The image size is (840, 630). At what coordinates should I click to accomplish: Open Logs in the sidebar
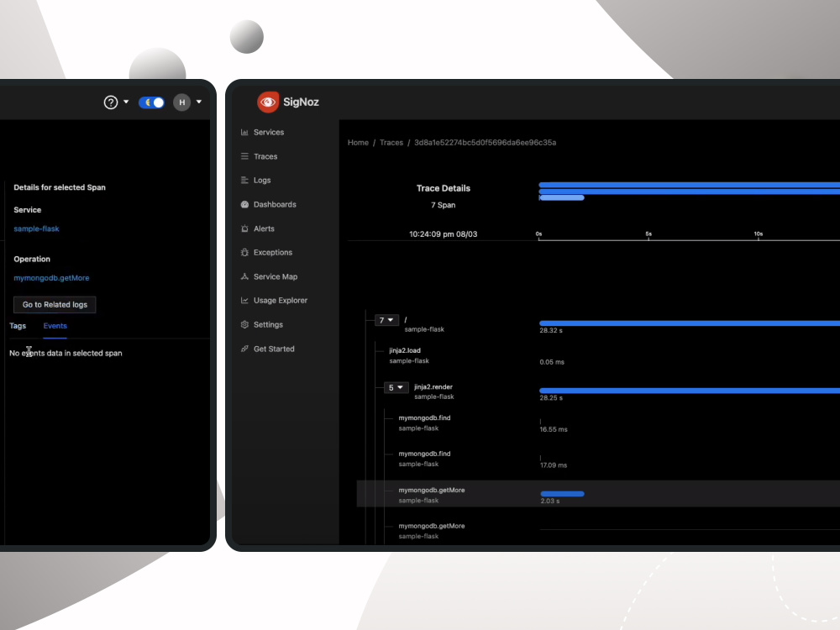262,180
